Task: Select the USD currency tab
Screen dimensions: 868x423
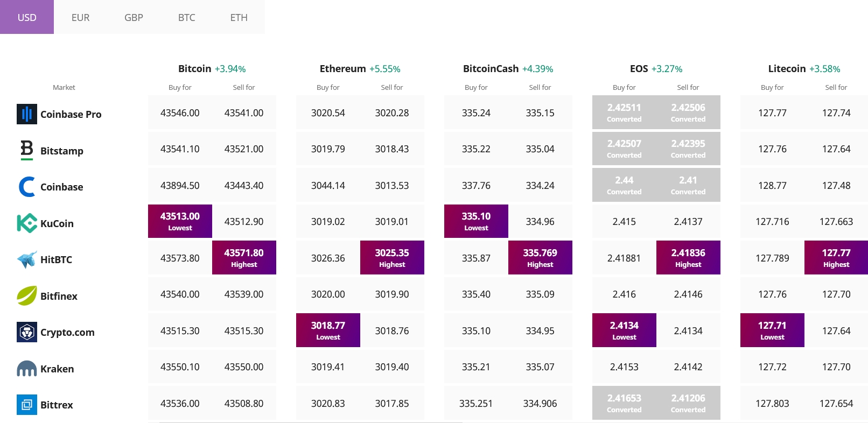Action: click(27, 17)
